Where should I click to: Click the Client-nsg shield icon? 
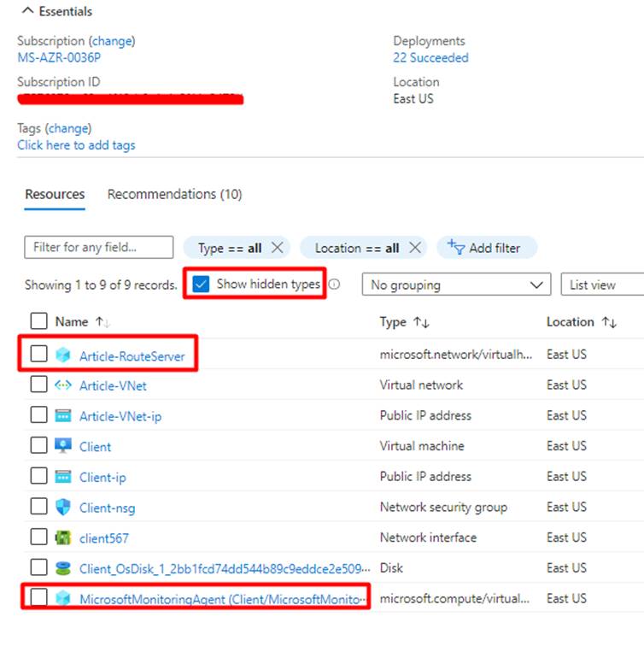[x=63, y=508]
